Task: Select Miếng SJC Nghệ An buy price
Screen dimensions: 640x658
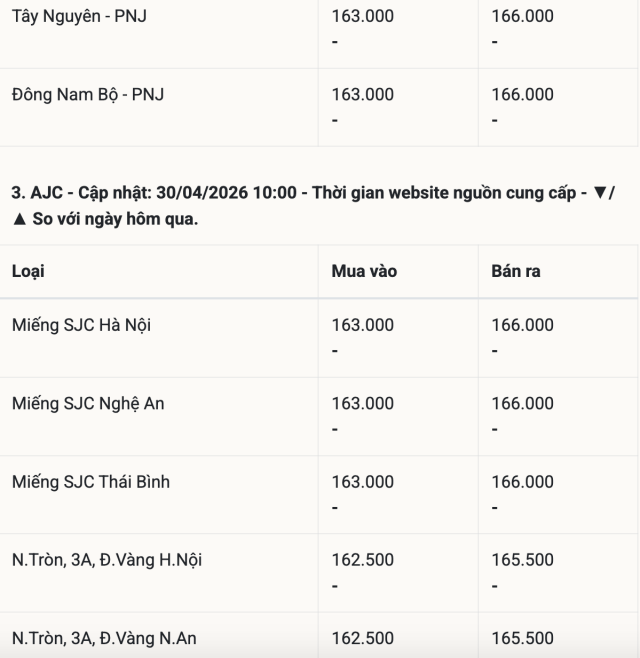Action: coord(363,404)
